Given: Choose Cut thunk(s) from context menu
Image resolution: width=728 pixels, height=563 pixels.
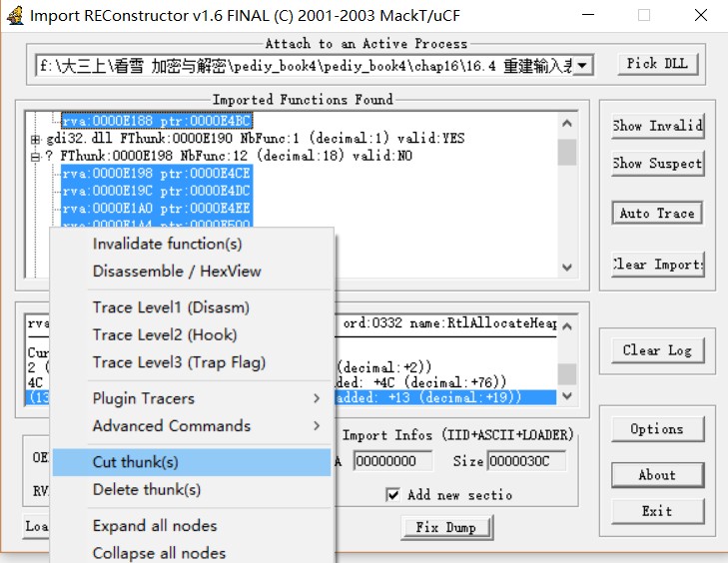Looking at the screenshot, I should tap(135, 462).
